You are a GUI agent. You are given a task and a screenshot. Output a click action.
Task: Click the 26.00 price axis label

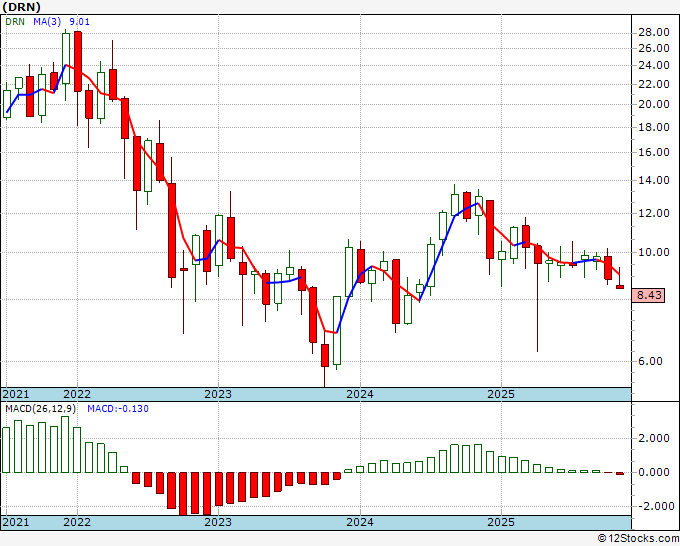(x=654, y=48)
